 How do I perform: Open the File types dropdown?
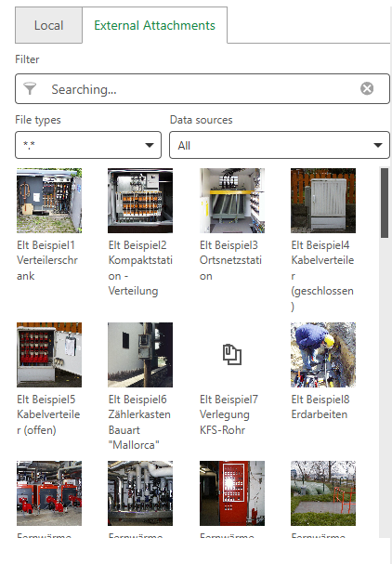pyautogui.click(x=88, y=145)
